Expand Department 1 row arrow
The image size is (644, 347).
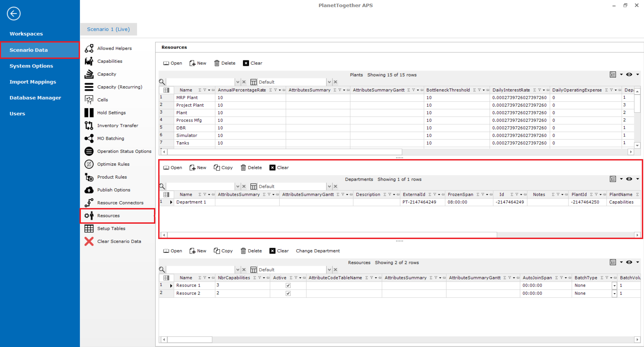[171, 202]
